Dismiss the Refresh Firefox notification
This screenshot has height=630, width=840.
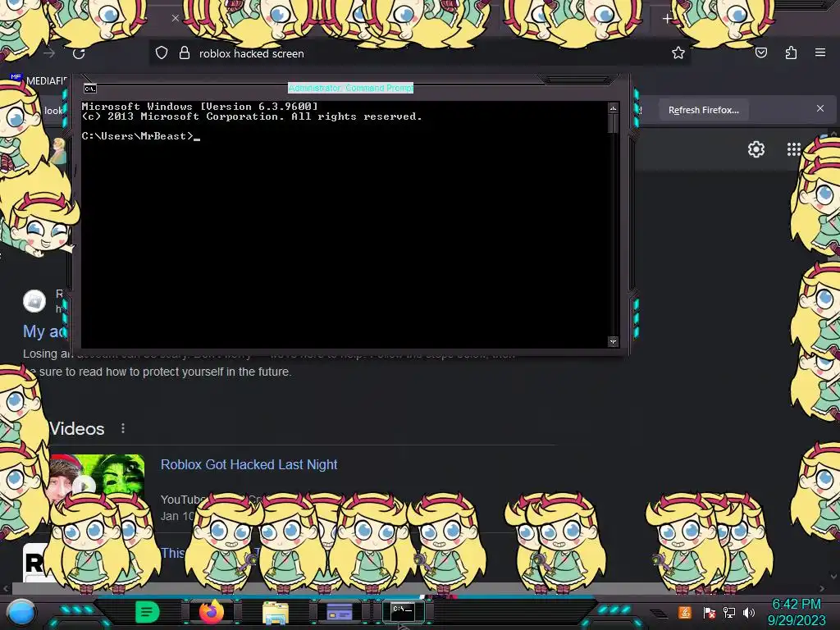[x=820, y=109]
